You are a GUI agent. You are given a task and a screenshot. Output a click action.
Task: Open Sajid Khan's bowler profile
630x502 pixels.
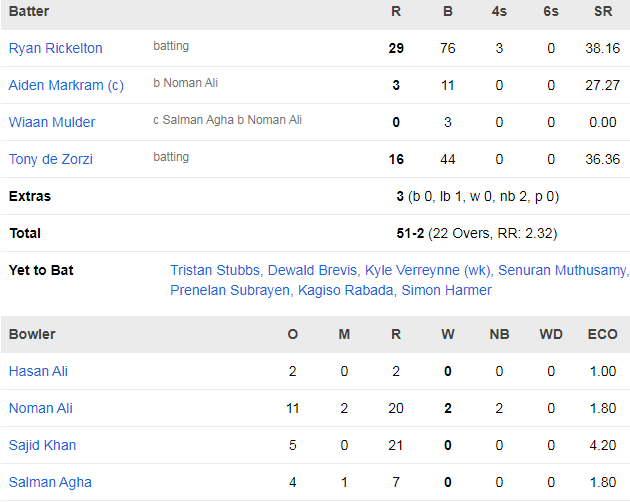(x=42, y=445)
